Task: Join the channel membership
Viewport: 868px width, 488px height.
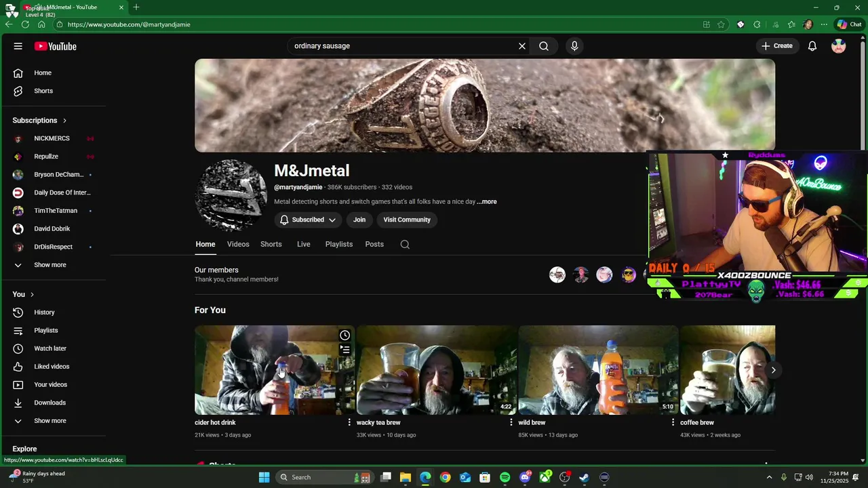Action: (359, 220)
